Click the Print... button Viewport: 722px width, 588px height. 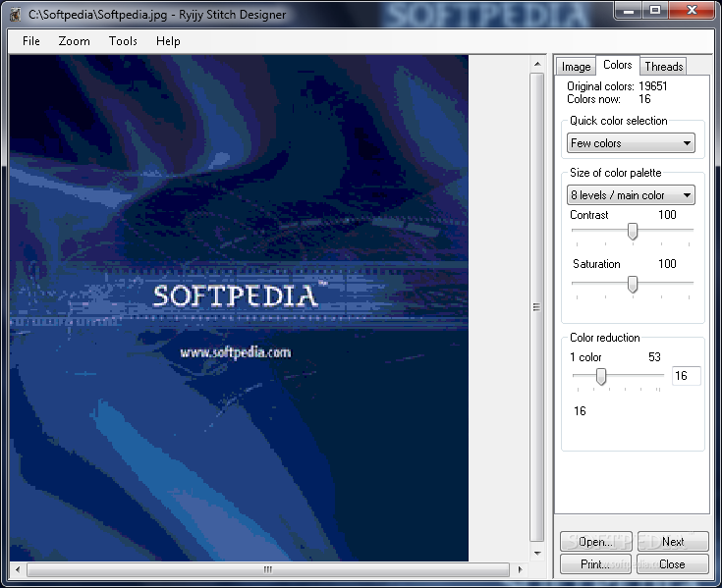tap(596, 564)
